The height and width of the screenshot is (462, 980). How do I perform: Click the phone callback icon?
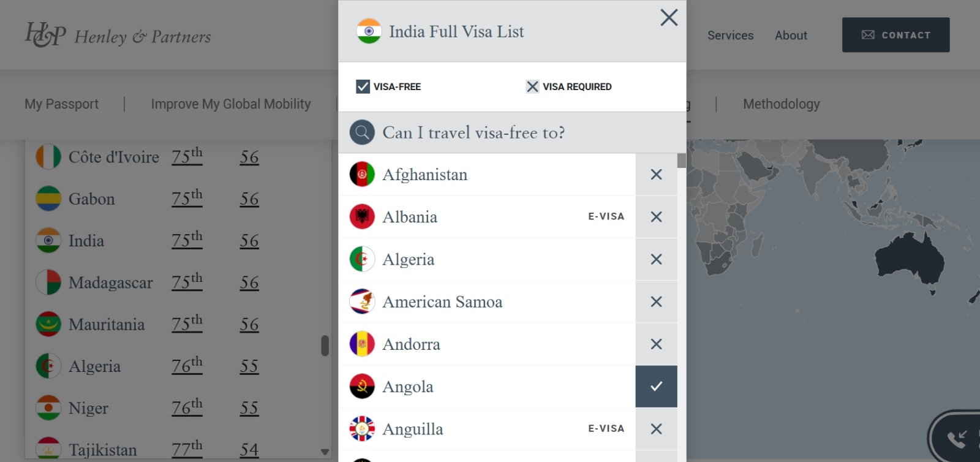[956, 438]
